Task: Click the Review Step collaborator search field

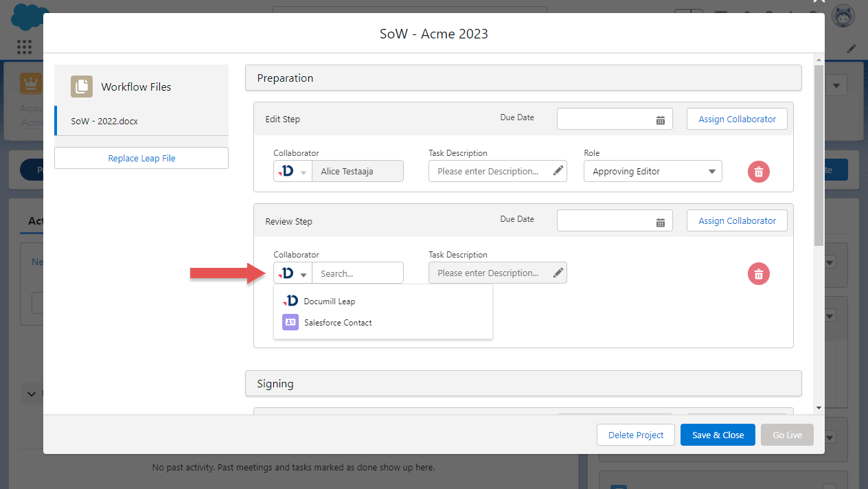Action: click(358, 273)
